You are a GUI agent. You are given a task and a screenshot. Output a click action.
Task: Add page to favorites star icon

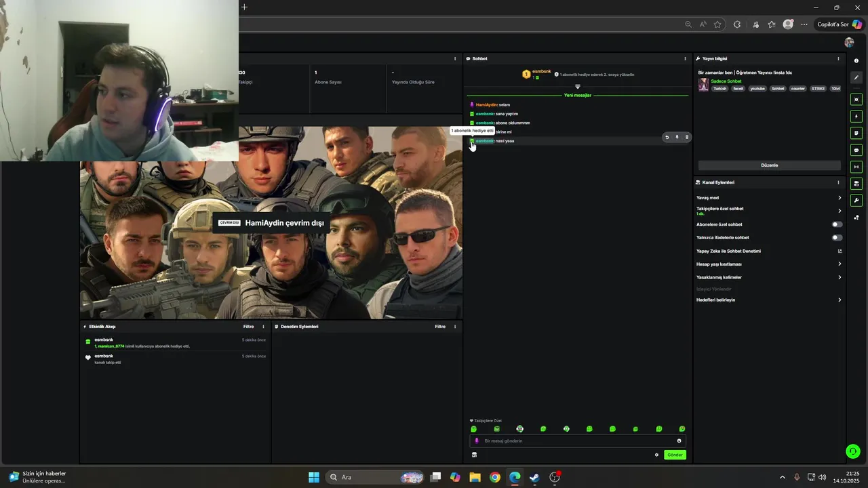pos(717,24)
